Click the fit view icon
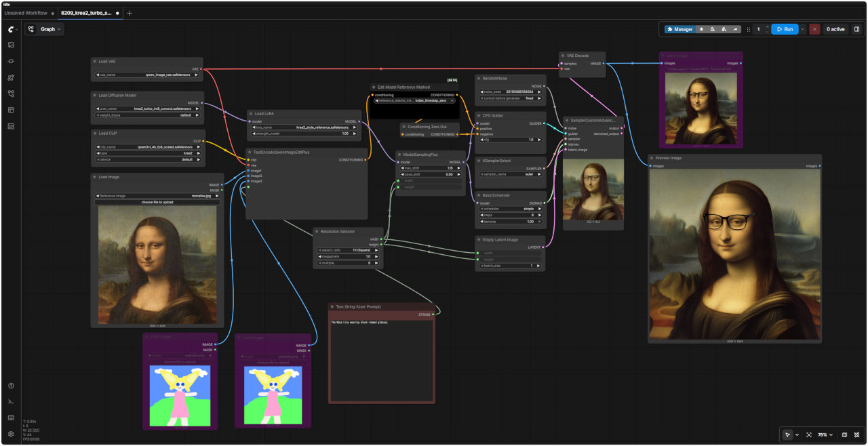Image resolution: width=868 pixels, height=446 pixels. coord(809,434)
